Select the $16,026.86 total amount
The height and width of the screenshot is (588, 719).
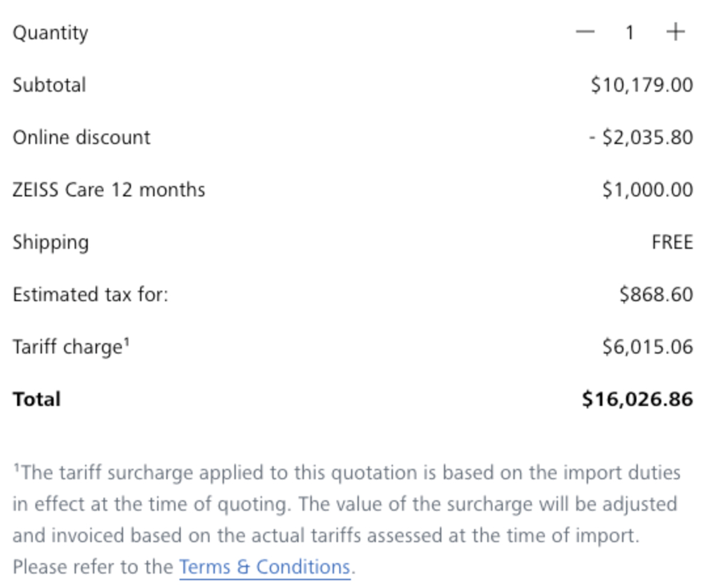pyautogui.click(x=638, y=399)
